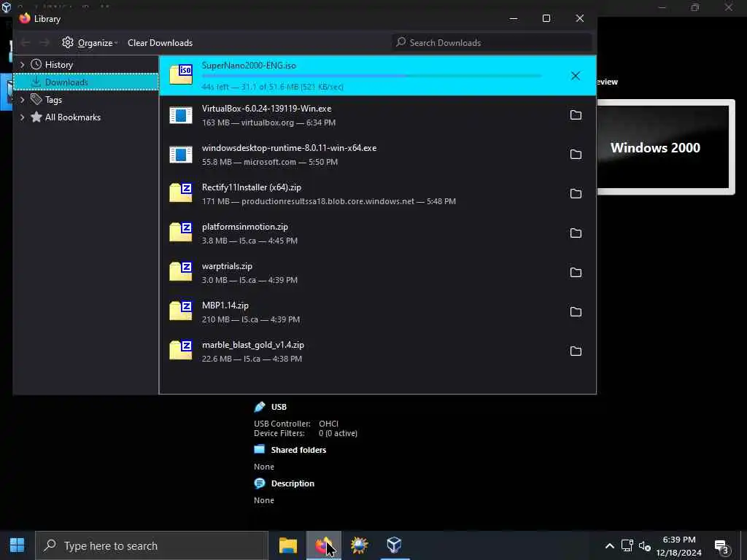Click Clear Downloads button
Viewport: 747px width, 560px height.
point(160,42)
